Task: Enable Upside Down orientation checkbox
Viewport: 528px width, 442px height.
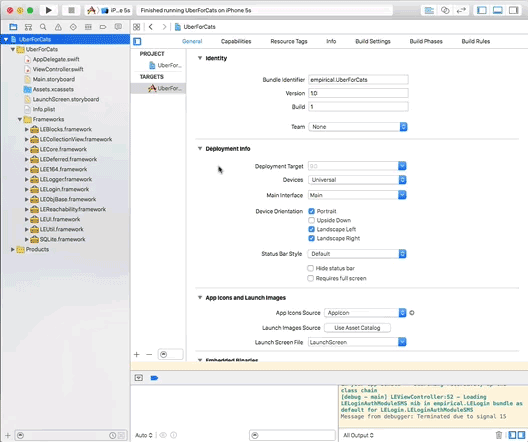Action: tap(311, 220)
